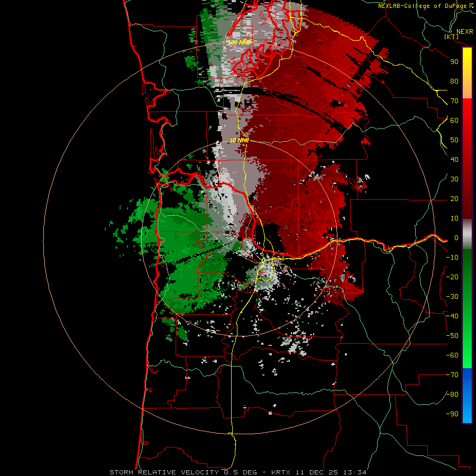Click the [KT] units label
The width and height of the screenshot is (476, 476).
coord(452,36)
